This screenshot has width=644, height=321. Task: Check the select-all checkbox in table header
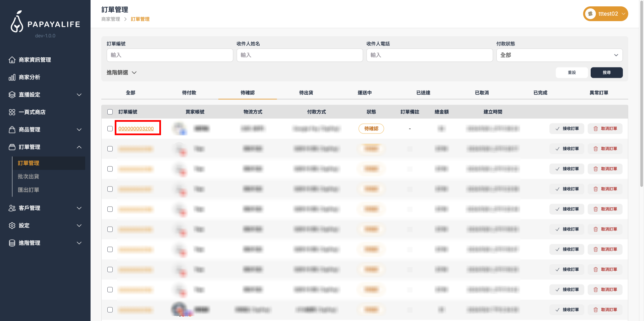click(x=110, y=112)
